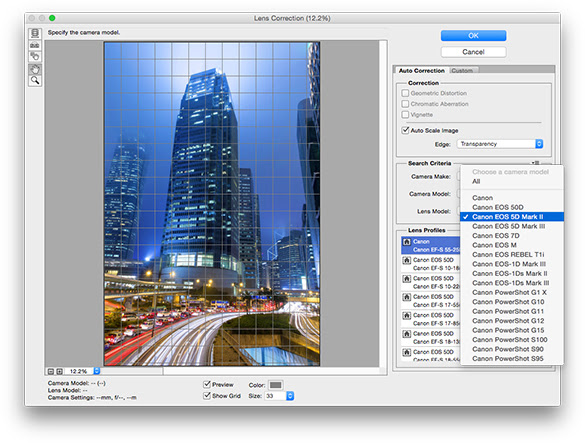Choose Canon EOS 50D from menu

512,207
